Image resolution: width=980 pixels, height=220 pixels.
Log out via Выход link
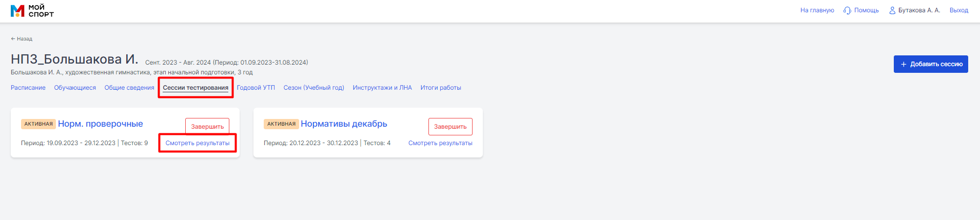click(x=958, y=10)
